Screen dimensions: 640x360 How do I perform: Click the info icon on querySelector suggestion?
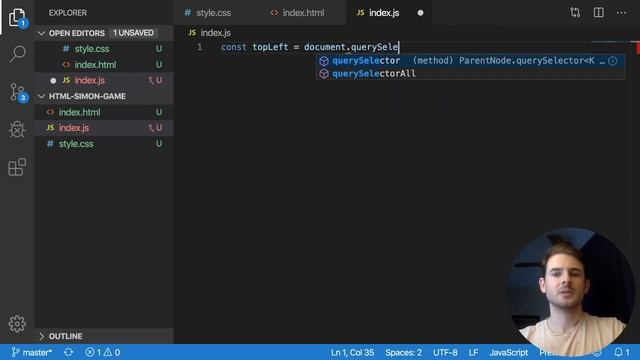coord(613,61)
